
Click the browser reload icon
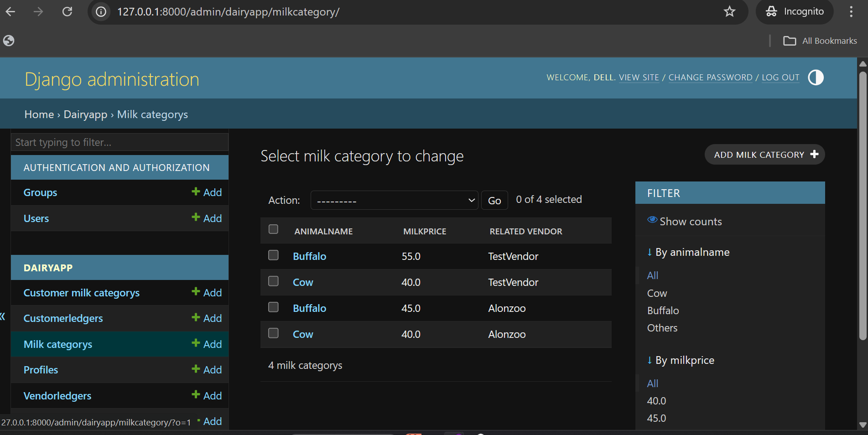coord(67,11)
